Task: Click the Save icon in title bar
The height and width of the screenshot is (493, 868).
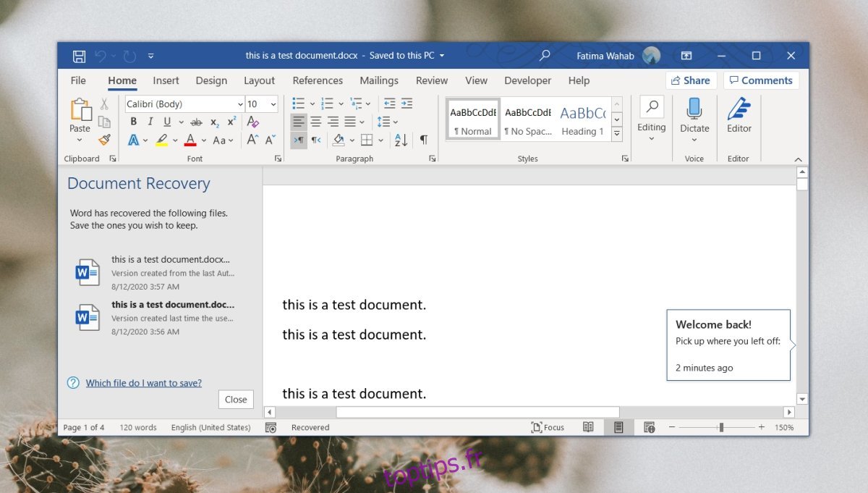Action: pos(79,56)
